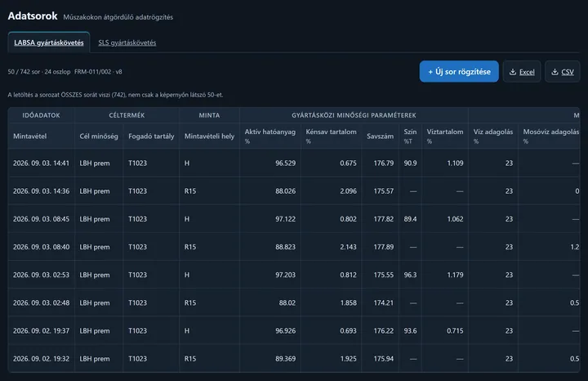The width and height of the screenshot is (588, 381).
Task: Select the row 2026. 09. 03. 02:48
Action: point(294,303)
